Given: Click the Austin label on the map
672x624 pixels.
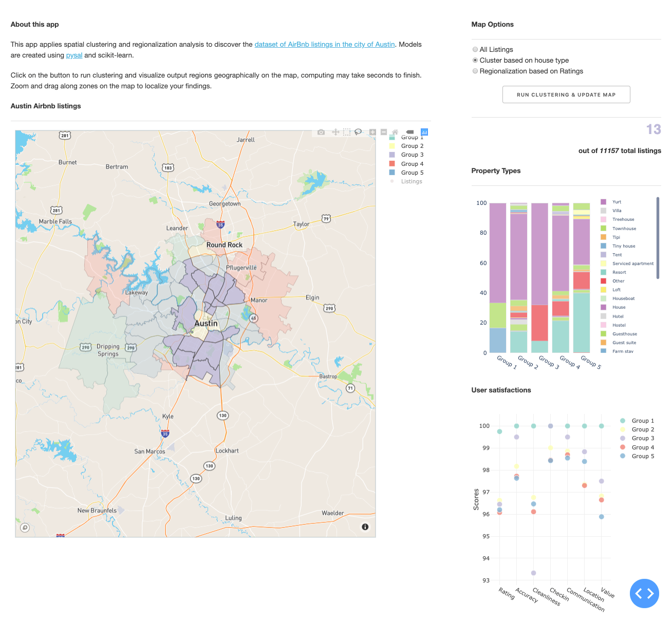Looking at the screenshot, I should 206,324.
